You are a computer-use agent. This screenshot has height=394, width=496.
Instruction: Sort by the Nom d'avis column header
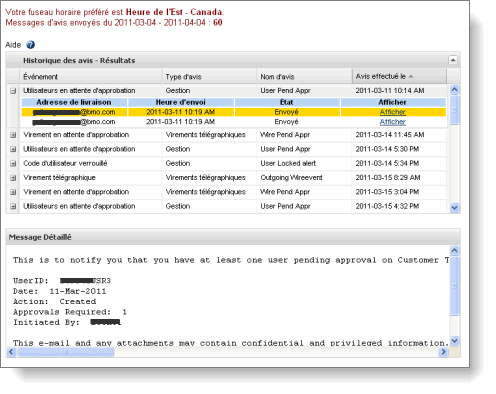[304, 77]
